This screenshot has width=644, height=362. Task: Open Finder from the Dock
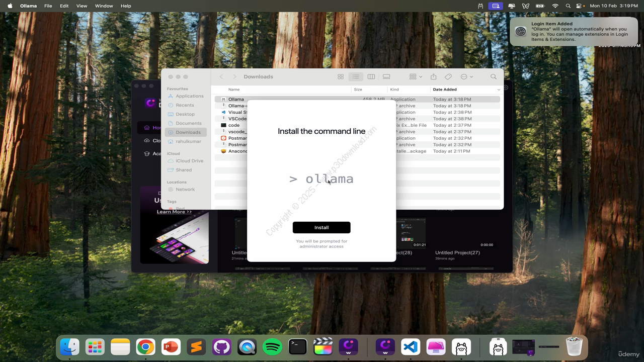click(x=69, y=347)
